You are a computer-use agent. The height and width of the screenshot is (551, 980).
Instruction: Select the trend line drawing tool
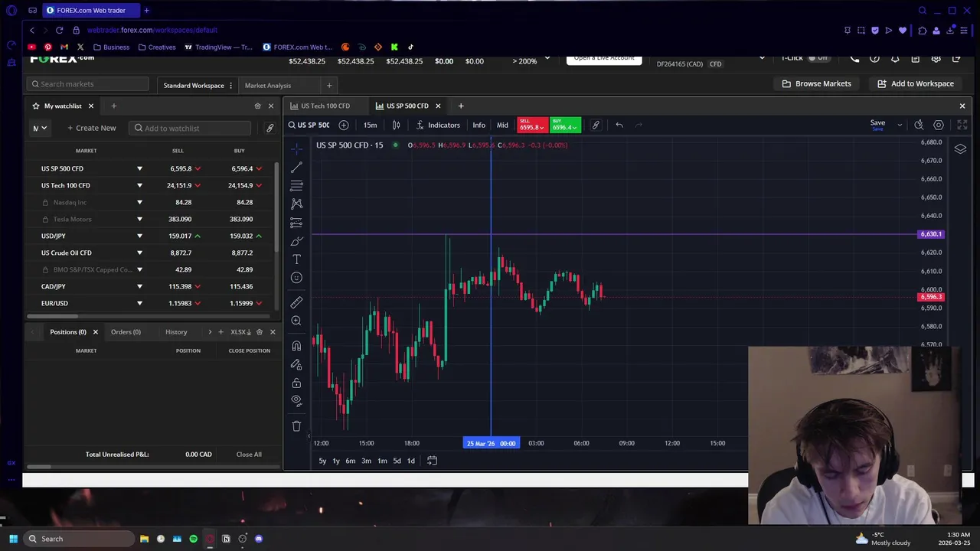(x=296, y=167)
